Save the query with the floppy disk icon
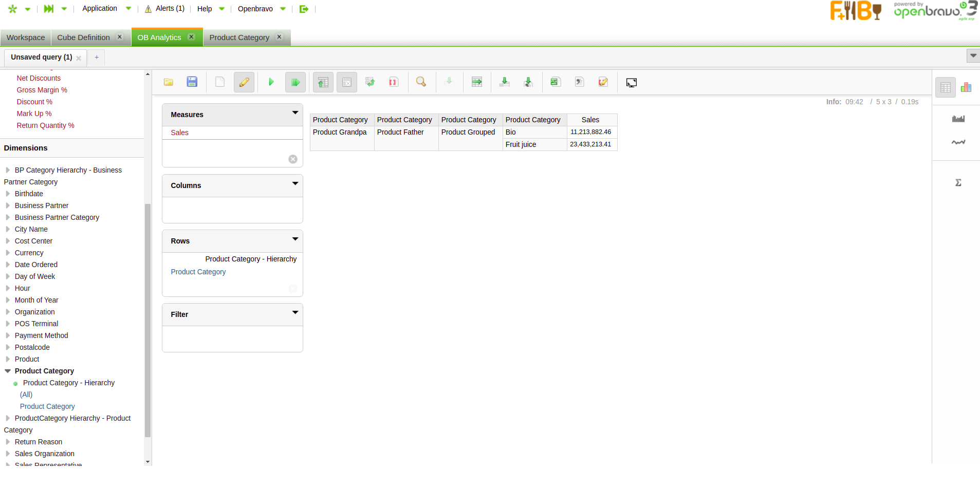This screenshot has height=488, width=980. (192, 82)
